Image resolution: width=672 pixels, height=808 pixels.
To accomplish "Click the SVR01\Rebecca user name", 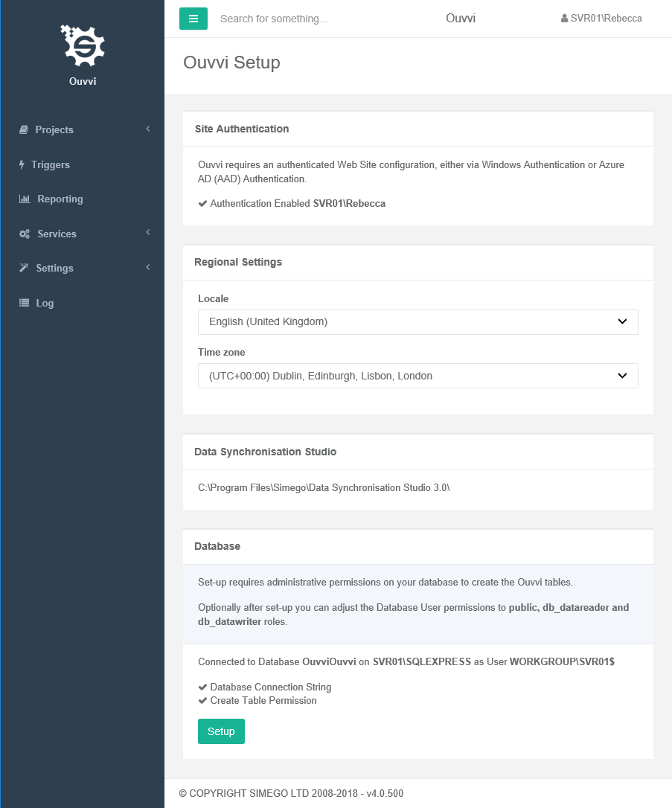I will pos(606,19).
